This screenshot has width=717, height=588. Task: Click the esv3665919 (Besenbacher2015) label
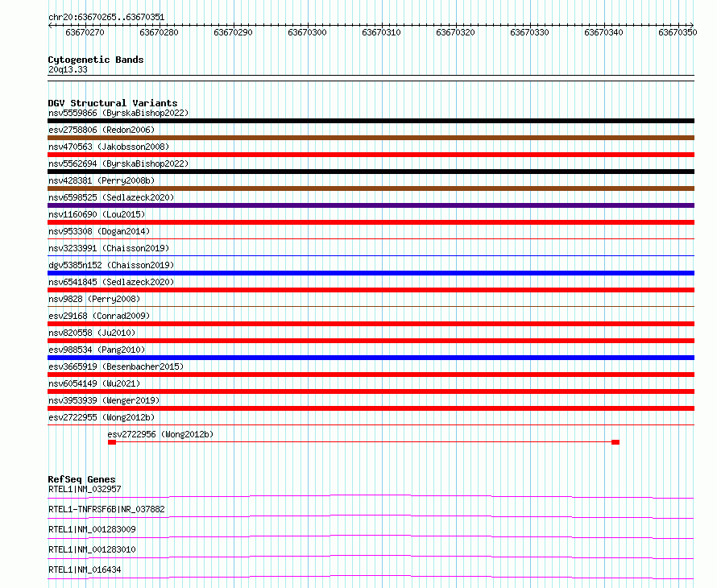tap(116, 366)
